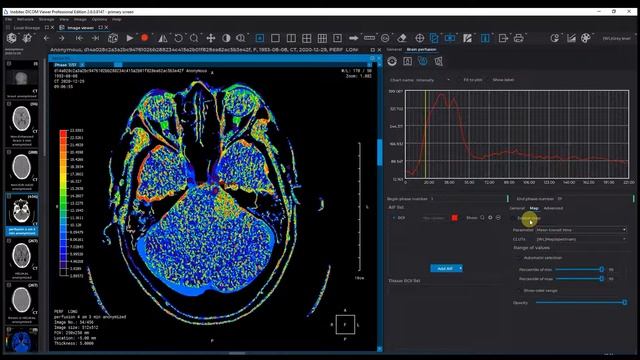Click the print icon
Viewport: 640px width, 360px height.
pyautogui.click(x=518, y=38)
